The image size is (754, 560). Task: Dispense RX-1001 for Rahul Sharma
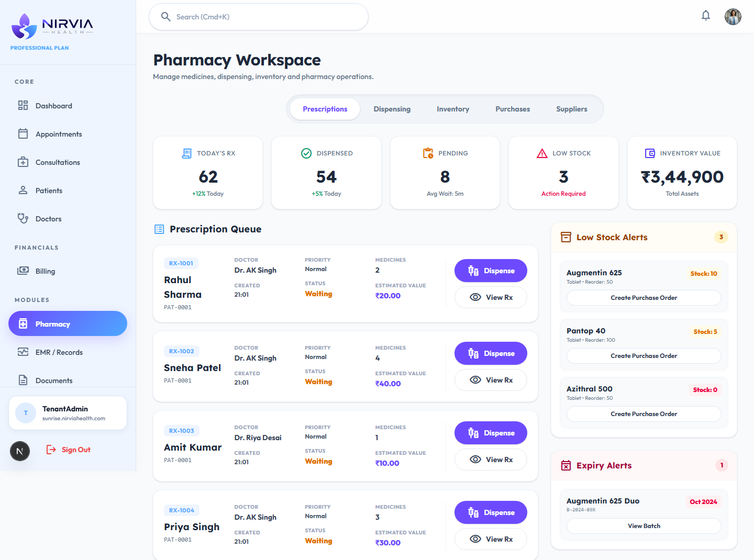(491, 271)
